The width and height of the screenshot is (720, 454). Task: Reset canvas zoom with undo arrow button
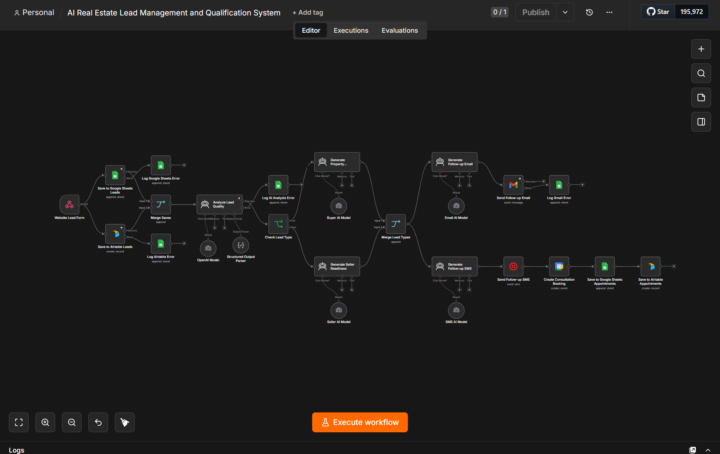pos(98,422)
